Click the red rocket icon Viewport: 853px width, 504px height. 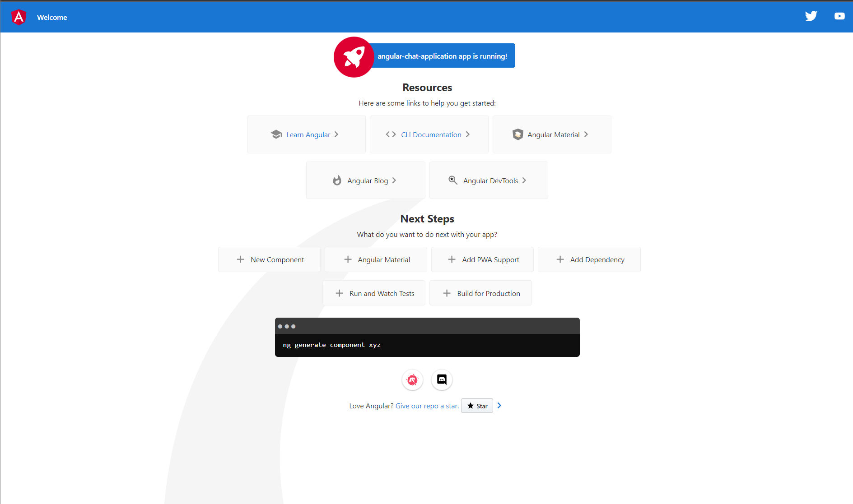coord(354,57)
